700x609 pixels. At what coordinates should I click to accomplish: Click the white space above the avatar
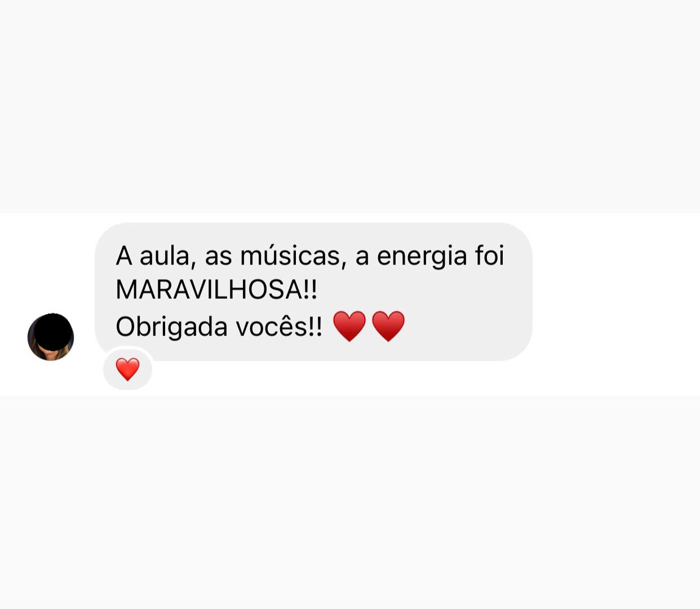point(48,262)
